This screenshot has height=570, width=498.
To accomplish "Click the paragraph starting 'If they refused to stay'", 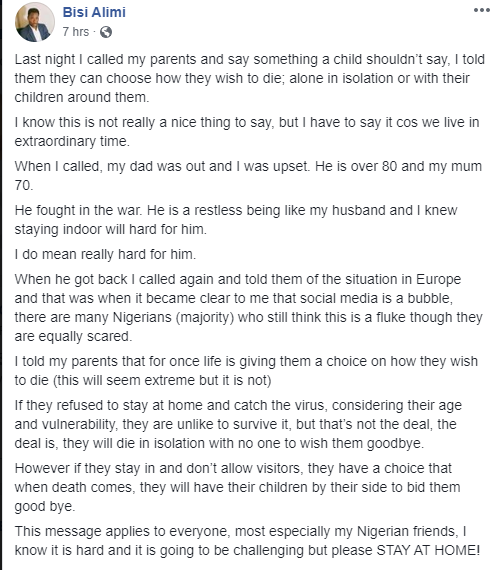I will tap(238, 424).
